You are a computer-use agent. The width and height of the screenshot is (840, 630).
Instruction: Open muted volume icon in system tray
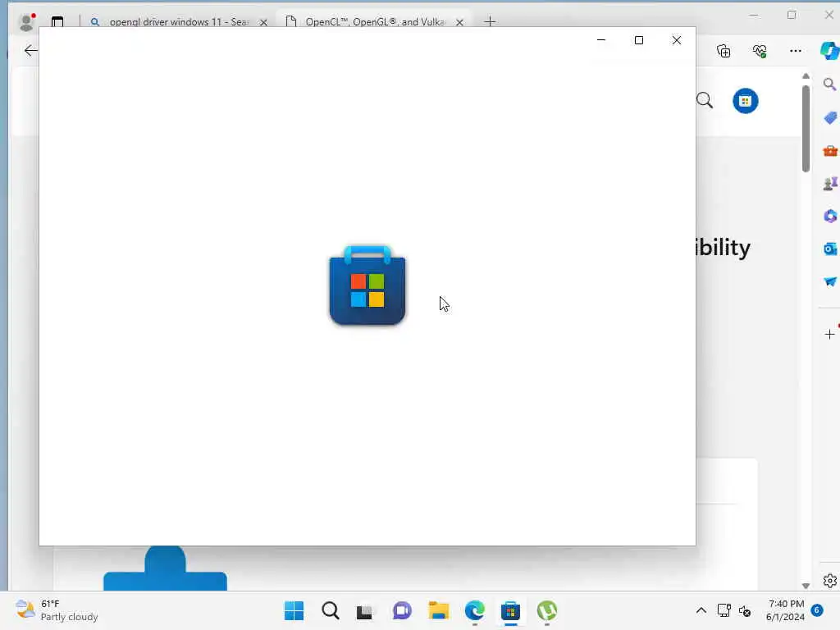pyautogui.click(x=745, y=610)
